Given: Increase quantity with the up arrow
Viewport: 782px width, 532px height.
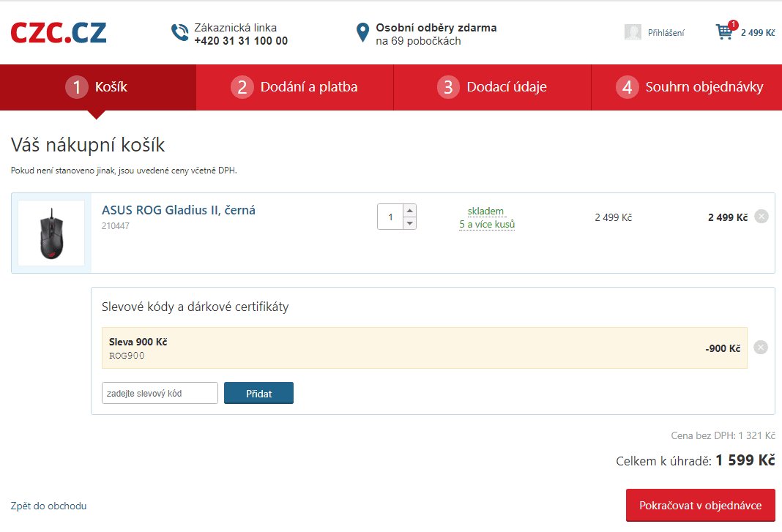Looking at the screenshot, I should tap(409, 211).
